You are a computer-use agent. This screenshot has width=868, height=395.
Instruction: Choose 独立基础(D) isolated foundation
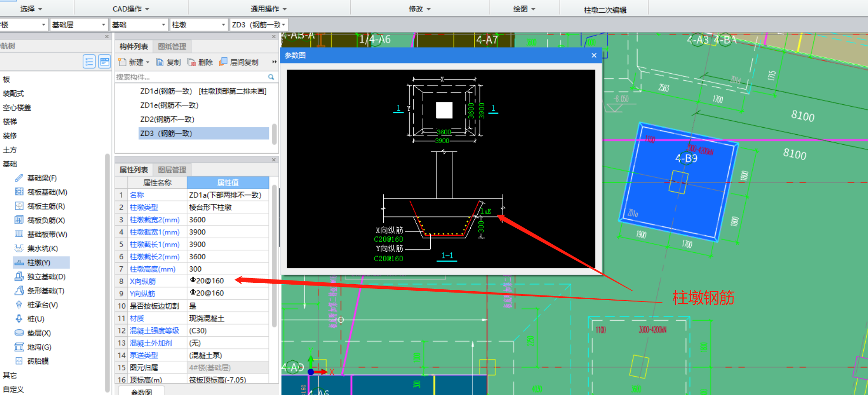pyautogui.click(x=40, y=277)
